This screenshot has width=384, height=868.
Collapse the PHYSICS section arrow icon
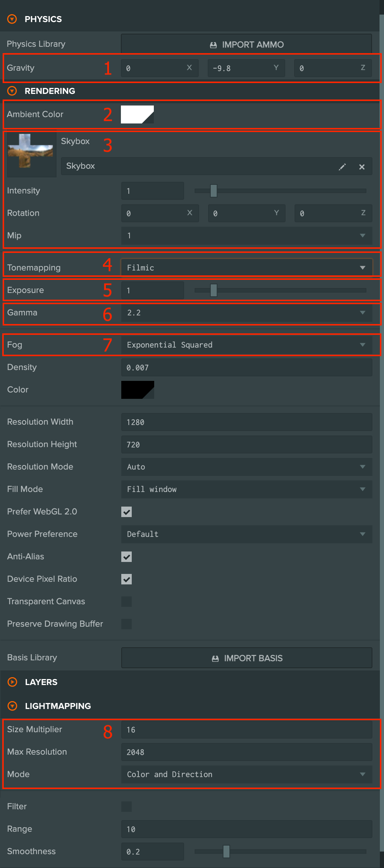click(12, 19)
